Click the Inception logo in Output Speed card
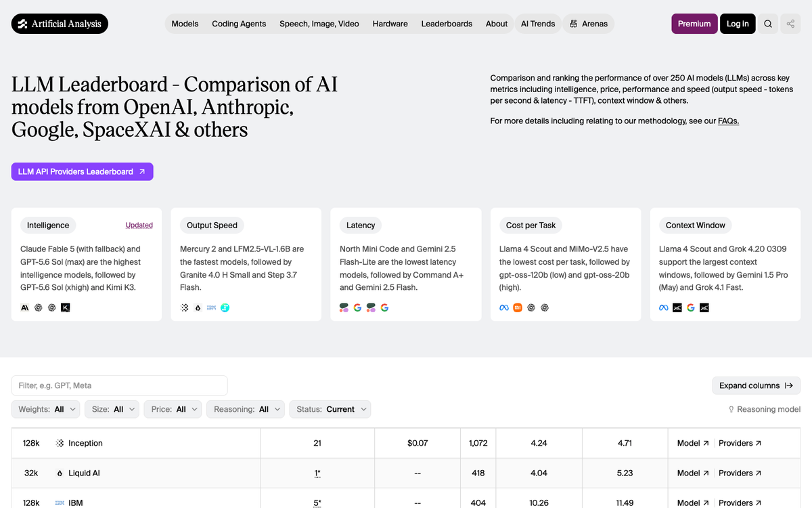The height and width of the screenshot is (508, 812). tap(185, 308)
